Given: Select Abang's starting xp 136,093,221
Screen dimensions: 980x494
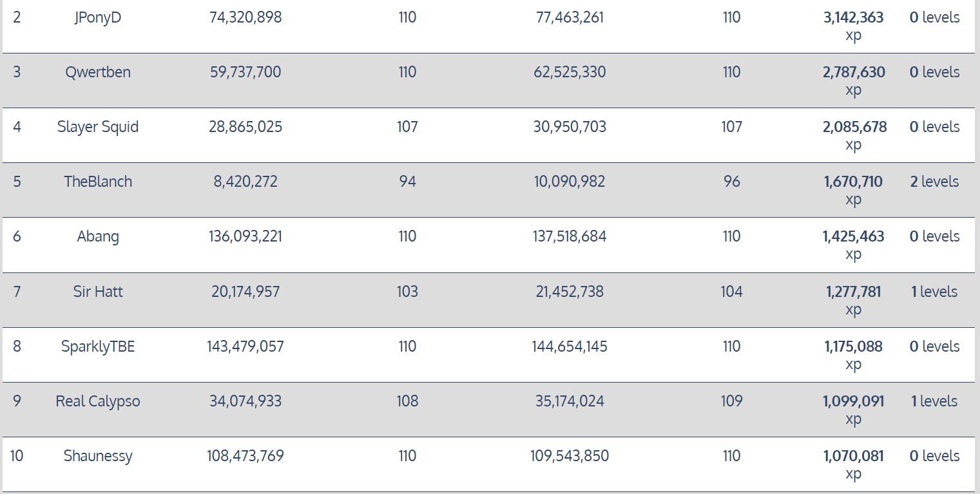Looking at the screenshot, I should pyautogui.click(x=245, y=236).
